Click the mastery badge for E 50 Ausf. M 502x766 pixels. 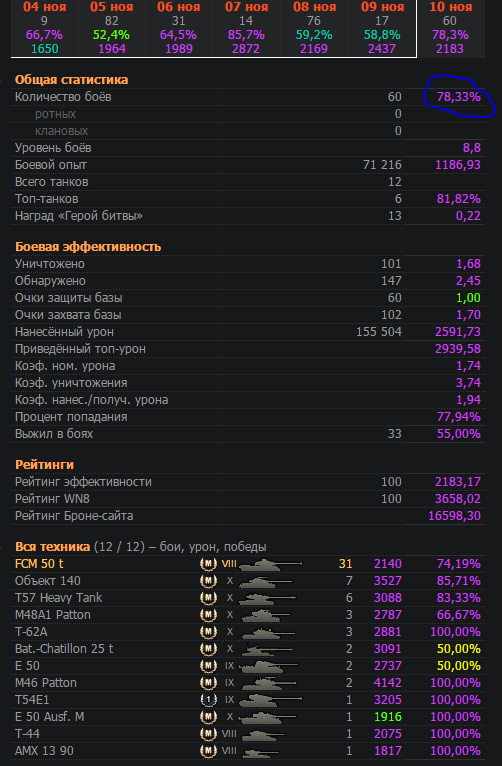(x=208, y=717)
